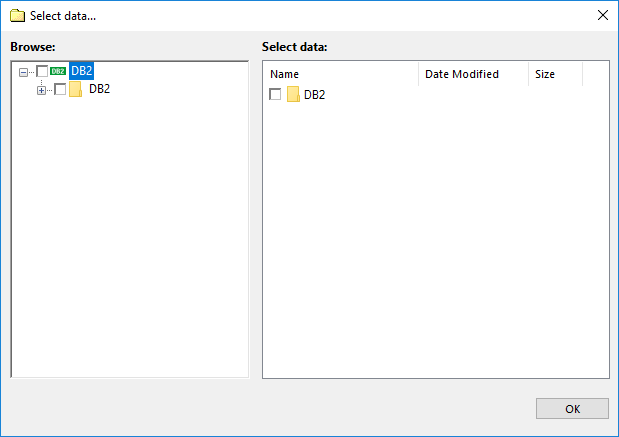Select the child DB2 folder label in tree
The width and height of the screenshot is (619, 437).
point(99,89)
